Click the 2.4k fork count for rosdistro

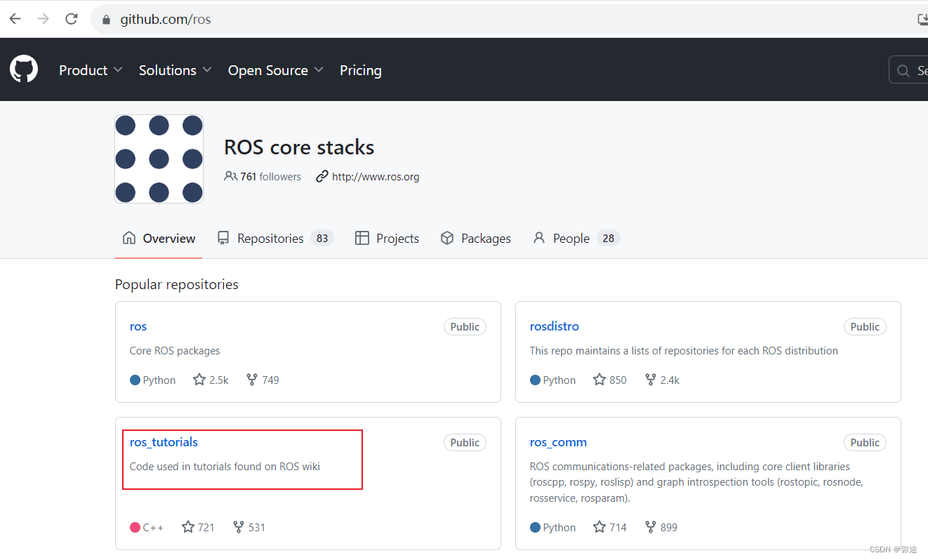click(x=670, y=380)
